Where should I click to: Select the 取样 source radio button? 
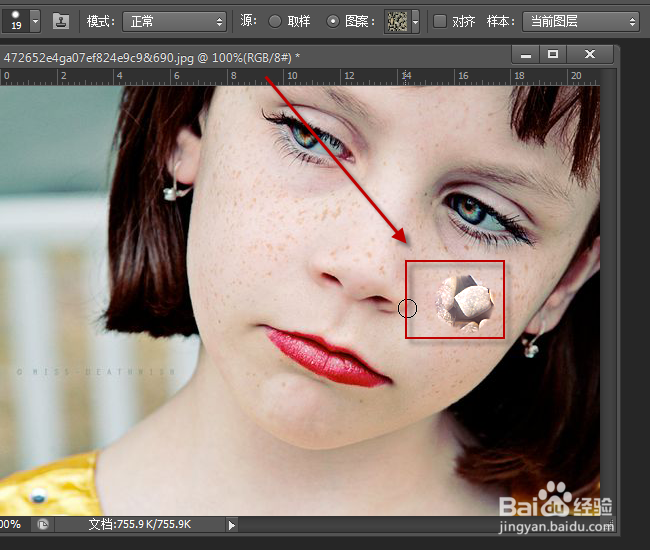[x=275, y=21]
